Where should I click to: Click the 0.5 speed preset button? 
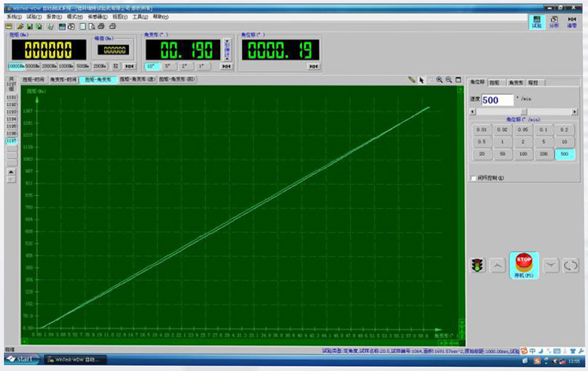[x=482, y=142]
